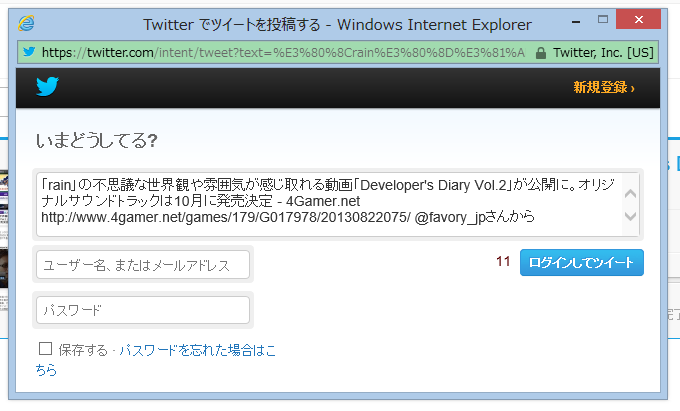The width and height of the screenshot is (680, 411).
Task: Click the Twitter favicon in the address bar
Action: (28, 52)
